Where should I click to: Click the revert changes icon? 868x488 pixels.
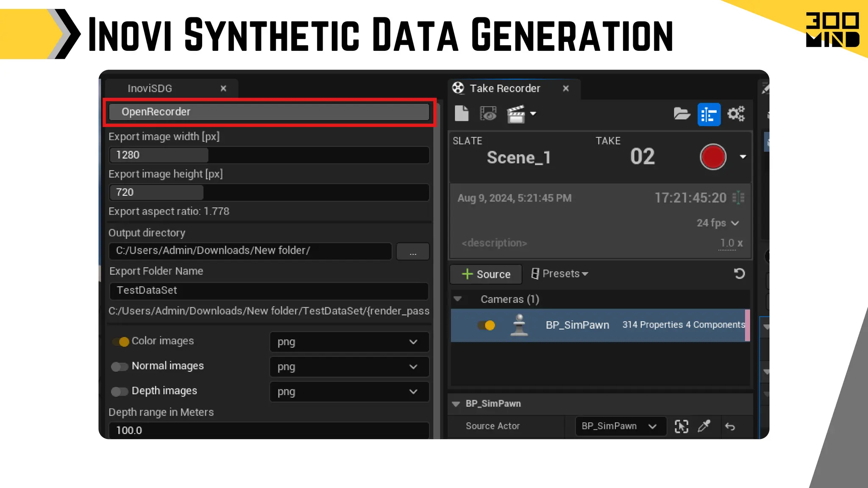tap(739, 274)
